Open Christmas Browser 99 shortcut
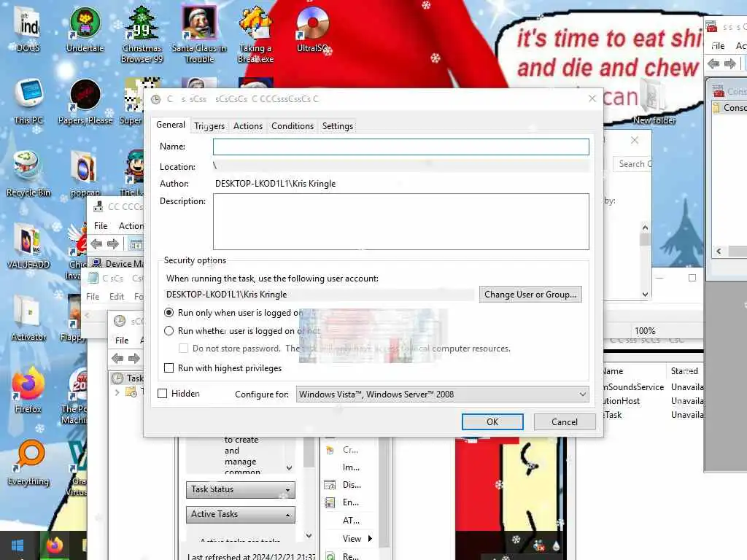Image resolution: width=747 pixels, height=560 pixels. (x=142, y=34)
